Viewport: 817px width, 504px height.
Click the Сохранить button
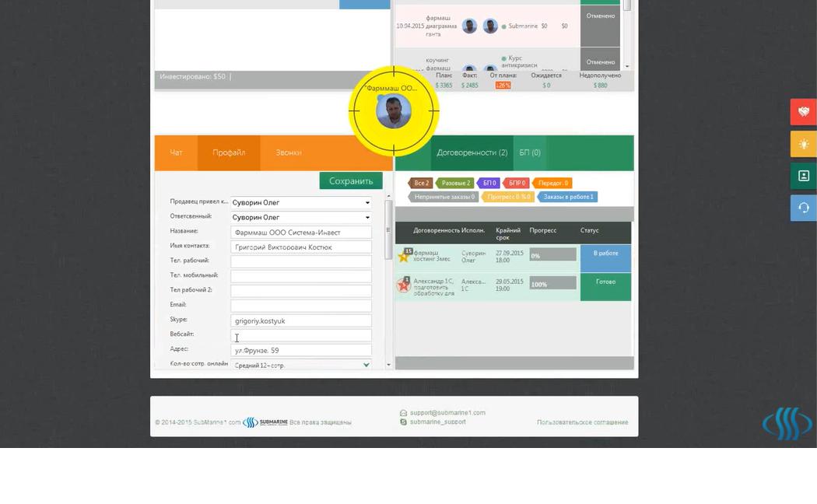pos(351,180)
